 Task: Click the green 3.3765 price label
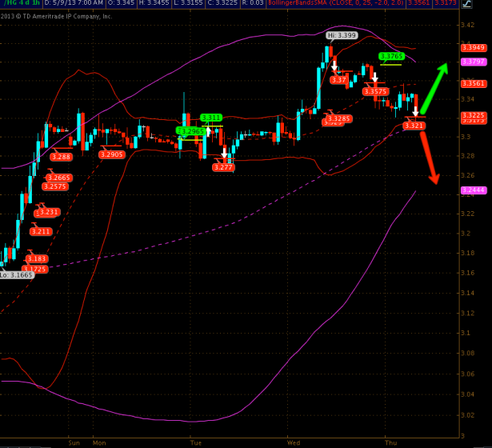click(391, 56)
